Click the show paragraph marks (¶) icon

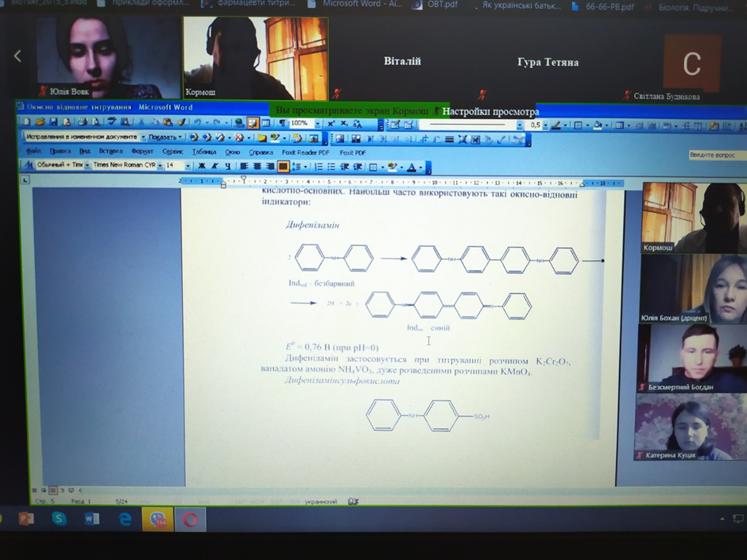[282, 123]
